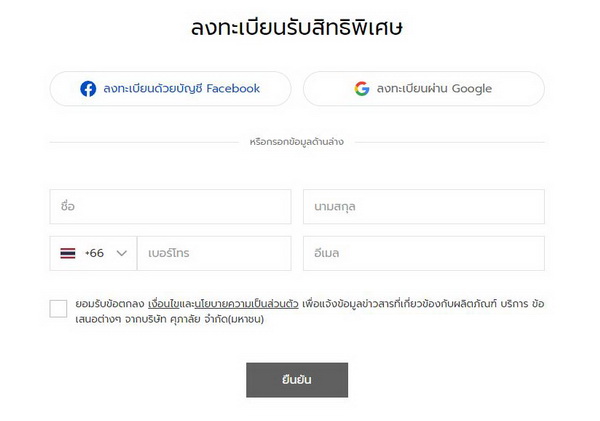Register via ลงทะเบียนด้วยบัญชี Facebook label
The height and width of the screenshot is (421, 600).
181,89
